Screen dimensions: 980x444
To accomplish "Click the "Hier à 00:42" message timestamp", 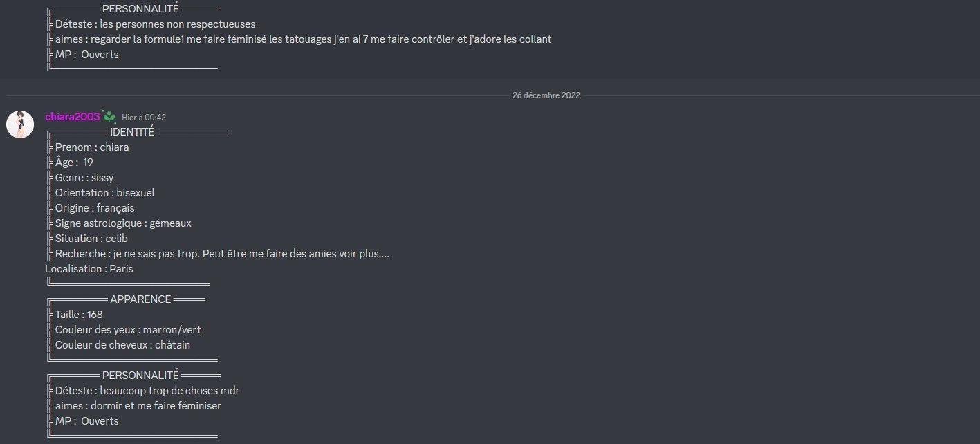I will [144, 118].
